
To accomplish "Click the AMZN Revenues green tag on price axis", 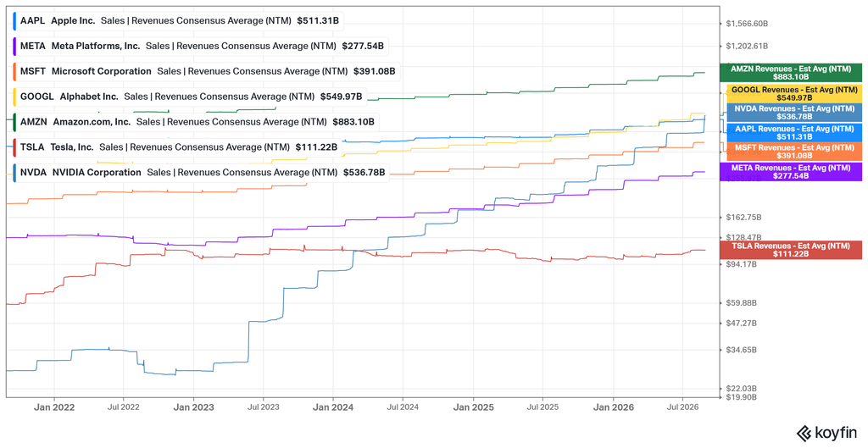I will click(791, 73).
